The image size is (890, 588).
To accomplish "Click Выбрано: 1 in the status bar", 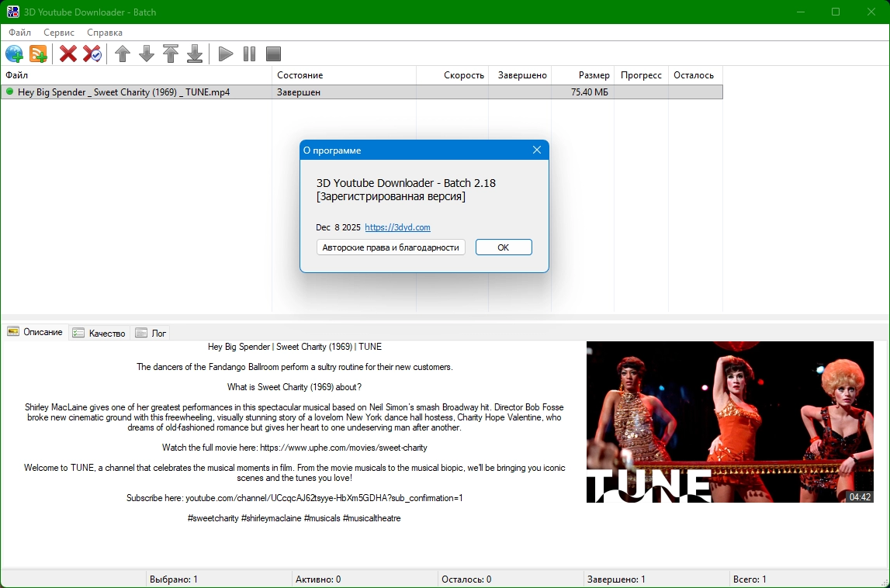I will click(x=174, y=579).
